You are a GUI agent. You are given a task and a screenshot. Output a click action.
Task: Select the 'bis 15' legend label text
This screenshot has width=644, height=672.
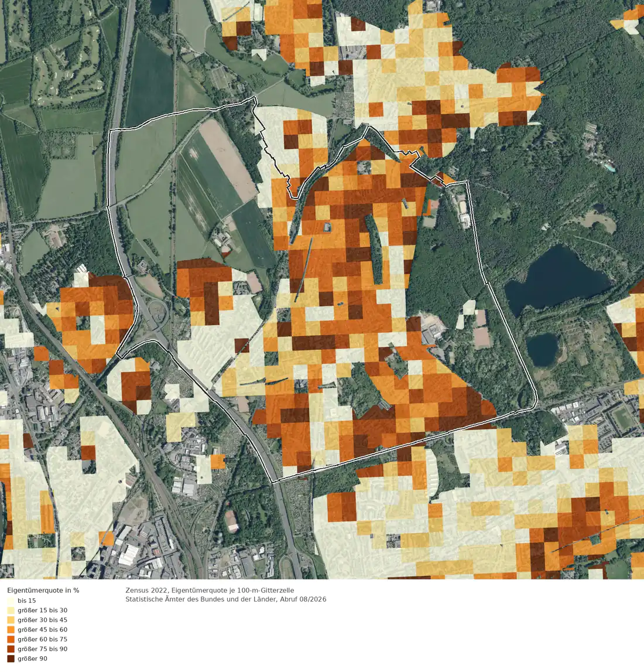pos(27,601)
